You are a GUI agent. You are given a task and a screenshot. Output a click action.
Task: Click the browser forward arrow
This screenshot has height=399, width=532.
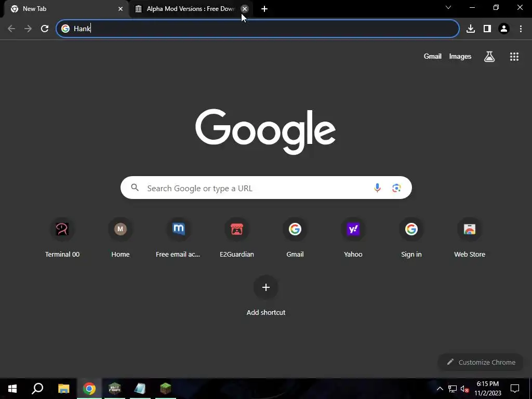(x=28, y=29)
